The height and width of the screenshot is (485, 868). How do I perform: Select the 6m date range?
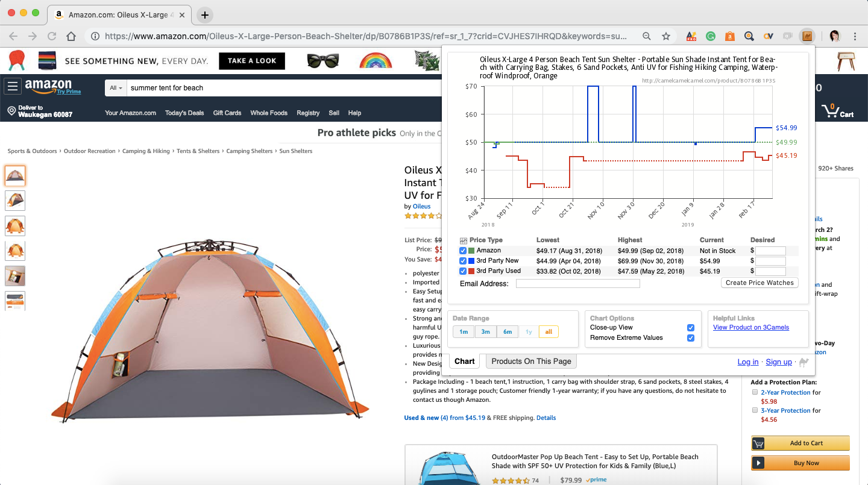(508, 332)
